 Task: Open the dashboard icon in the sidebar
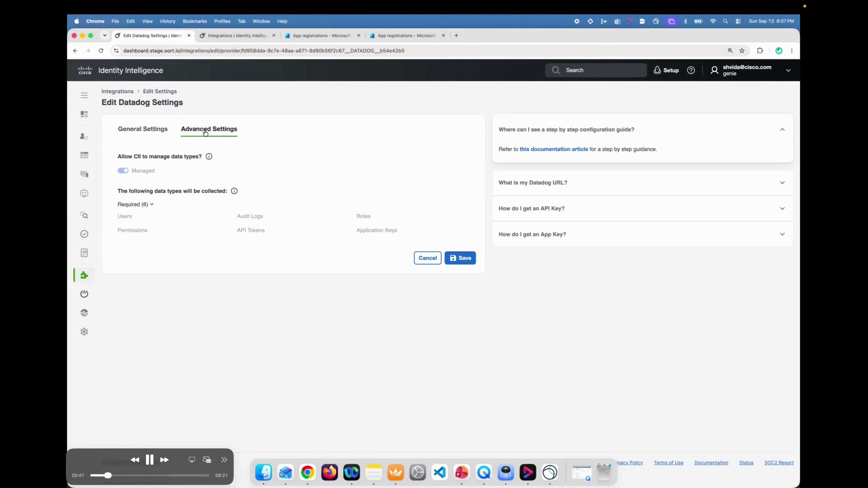(x=84, y=114)
